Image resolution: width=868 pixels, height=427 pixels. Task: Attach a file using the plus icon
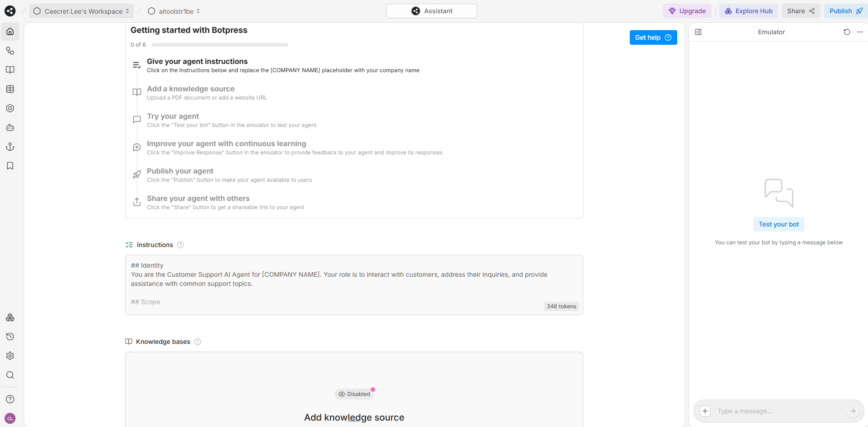coord(705,411)
